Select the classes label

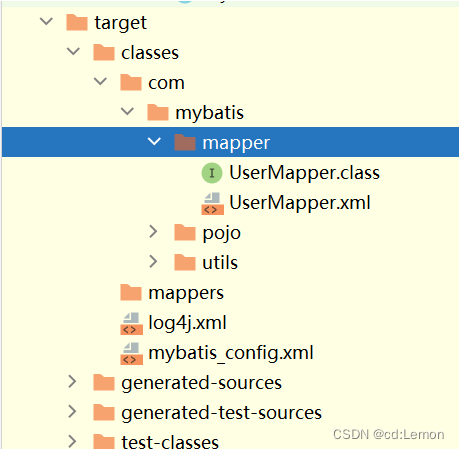coord(150,53)
